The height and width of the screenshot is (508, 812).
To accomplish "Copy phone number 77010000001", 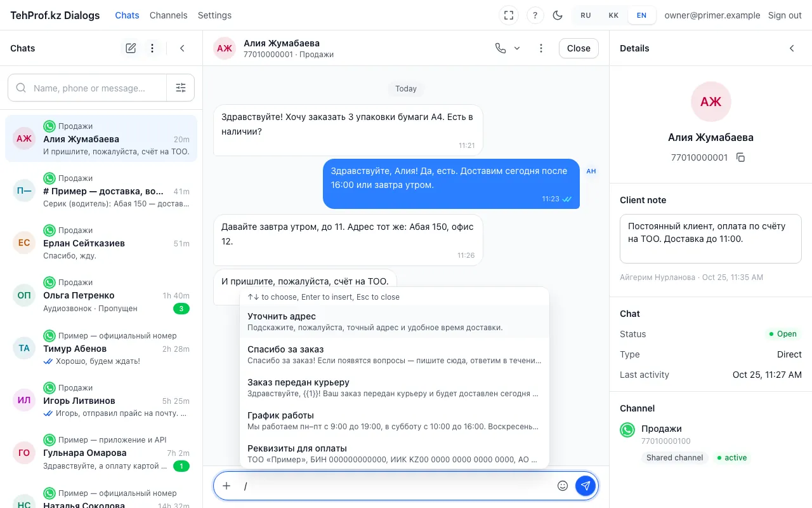I will [x=740, y=157].
